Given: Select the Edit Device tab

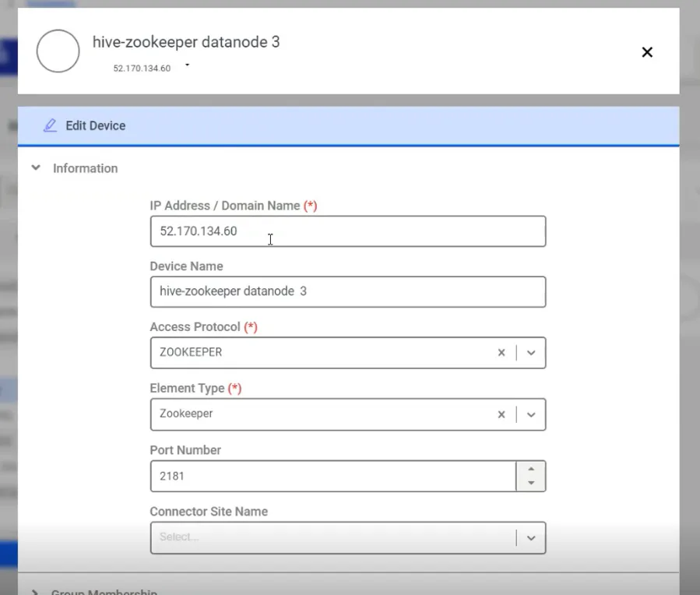Looking at the screenshot, I should [348, 126].
